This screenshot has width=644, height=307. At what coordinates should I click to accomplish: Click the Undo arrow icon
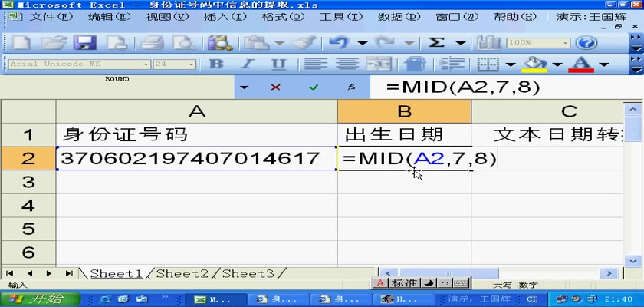point(339,43)
